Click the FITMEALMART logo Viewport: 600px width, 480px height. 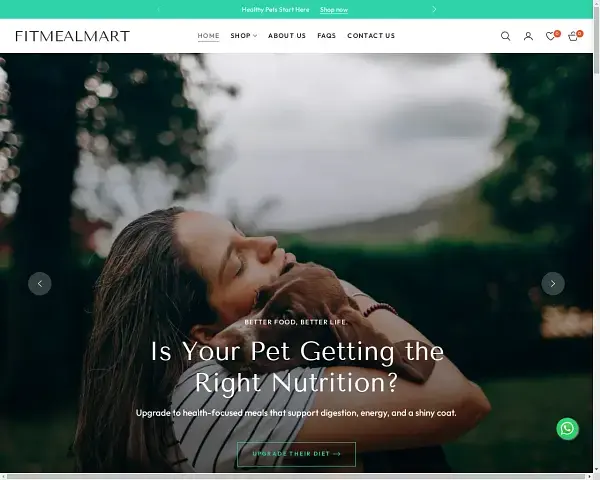coord(73,36)
